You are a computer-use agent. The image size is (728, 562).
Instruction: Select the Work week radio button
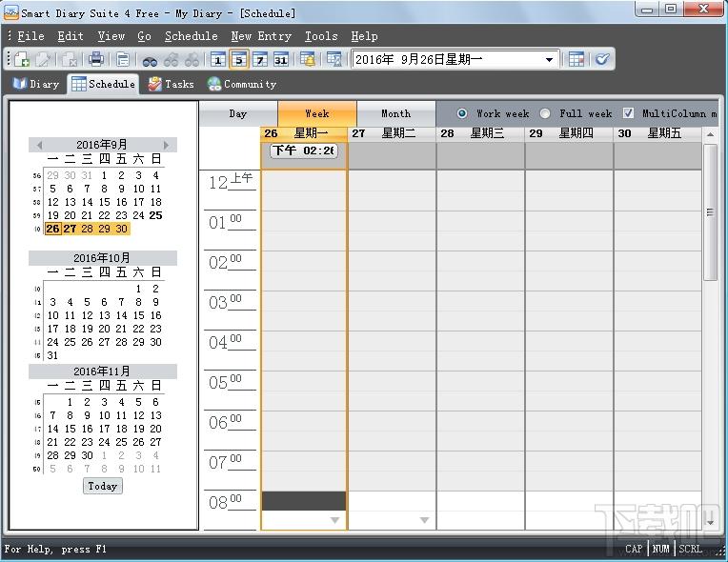(462, 113)
